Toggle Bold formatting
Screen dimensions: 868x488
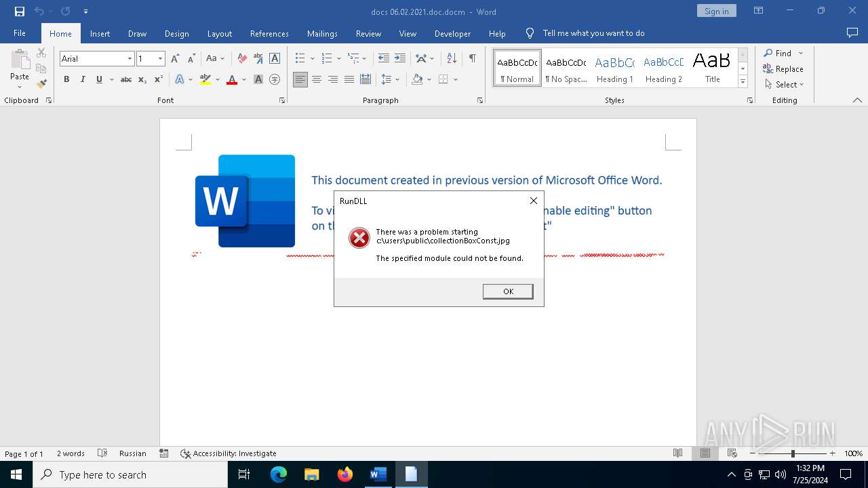pyautogui.click(x=66, y=79)
